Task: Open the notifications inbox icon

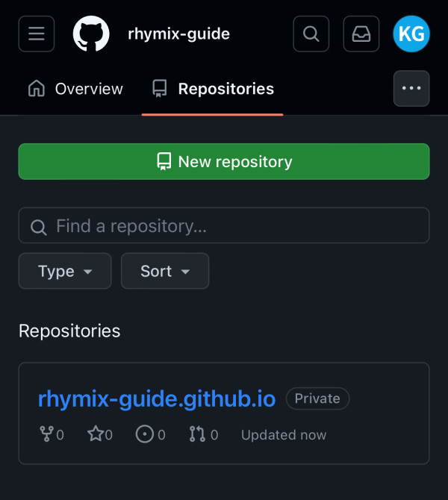Action: tap(361, 34)
